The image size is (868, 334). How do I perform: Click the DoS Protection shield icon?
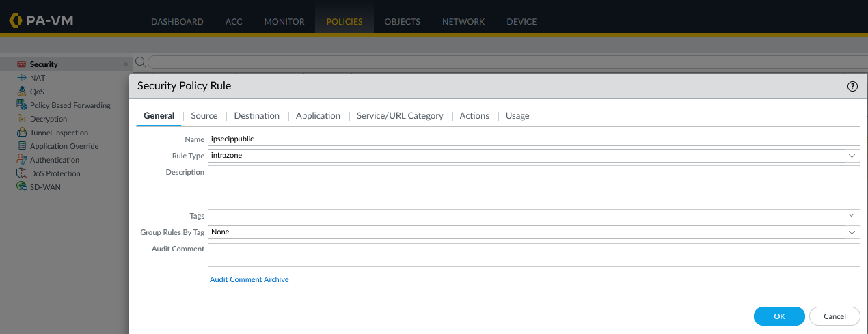coord(21,173)
